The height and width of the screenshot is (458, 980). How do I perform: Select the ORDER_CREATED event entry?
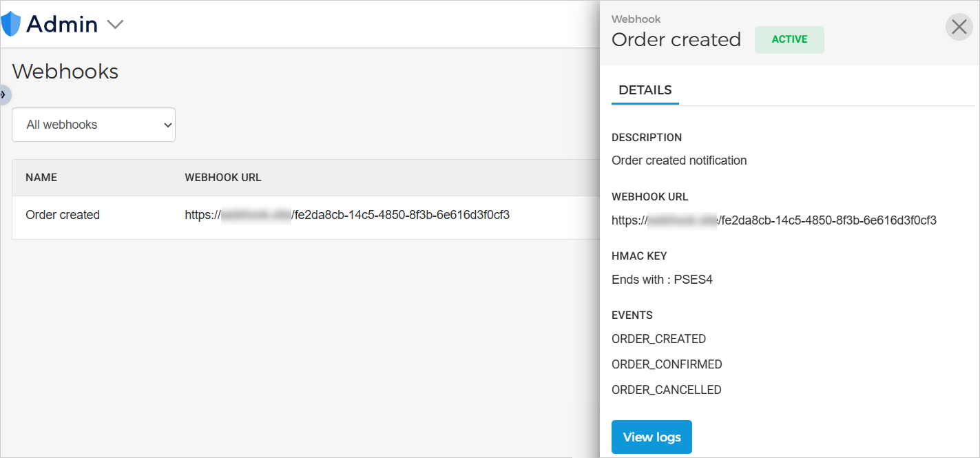point(658,339)
